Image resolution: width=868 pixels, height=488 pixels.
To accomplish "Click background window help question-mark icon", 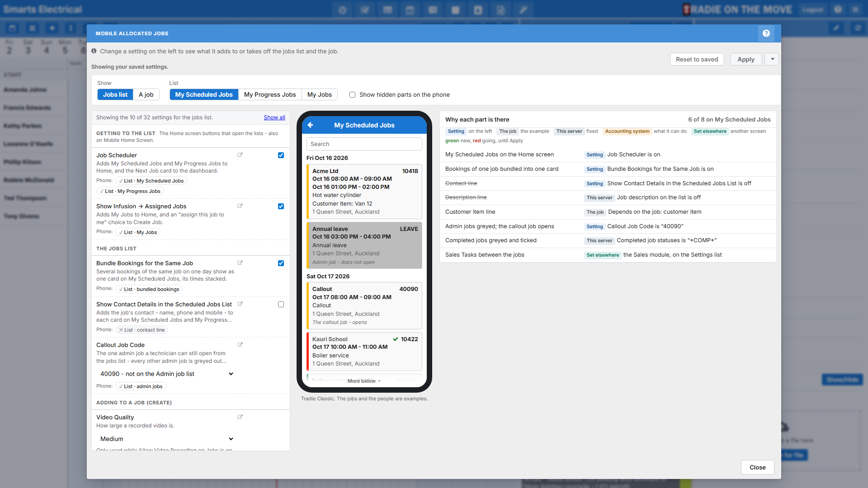I will pyautogui.click(x=838, y=9).
